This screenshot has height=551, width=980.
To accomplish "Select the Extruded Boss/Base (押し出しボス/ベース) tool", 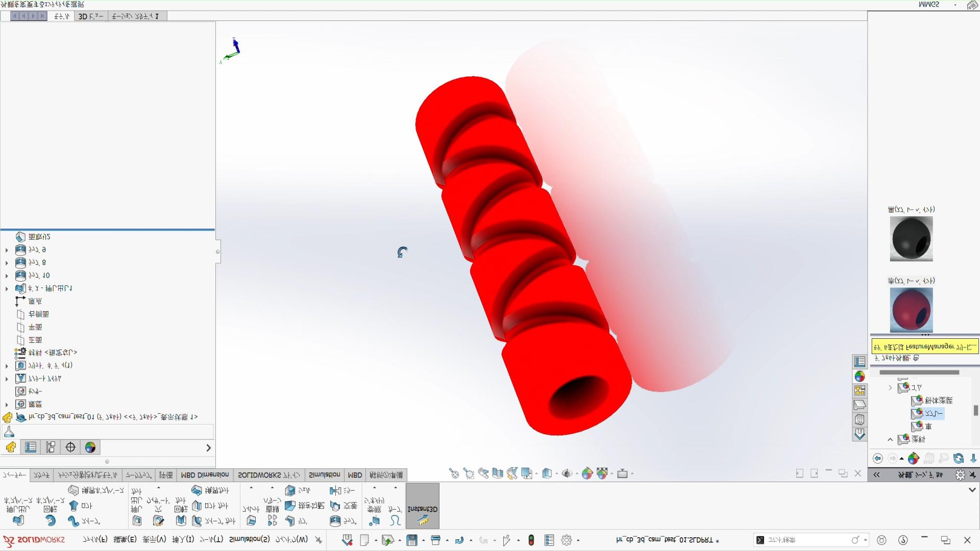I will [18, 511].
